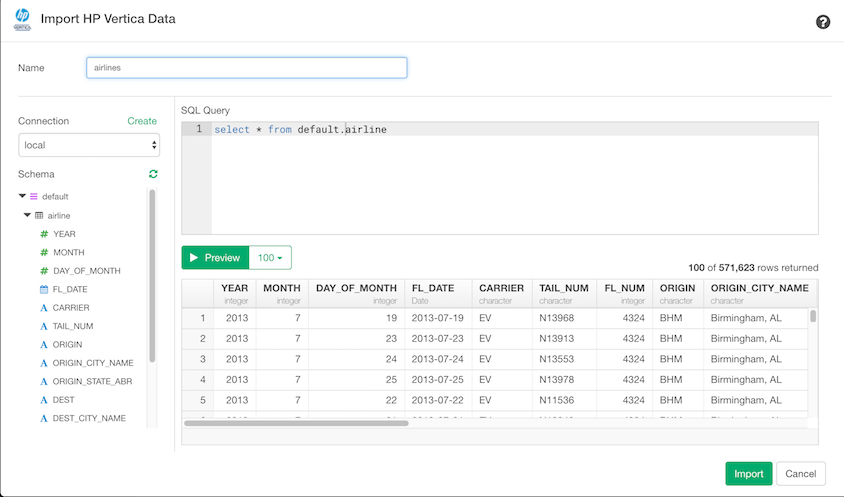Click the HP Vertica logo
This screenshot has width=844, height=497.
pyautogui.click(x=22, y=19)
